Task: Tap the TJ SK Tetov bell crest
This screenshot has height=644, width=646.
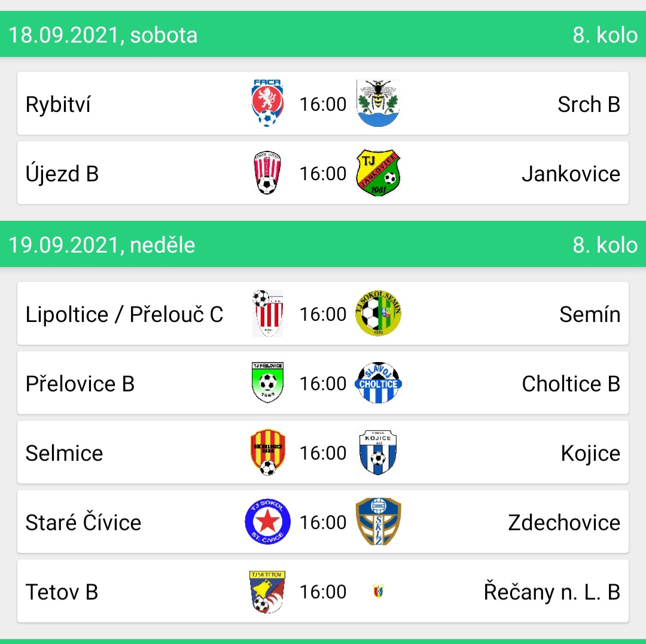Action: 267,591
